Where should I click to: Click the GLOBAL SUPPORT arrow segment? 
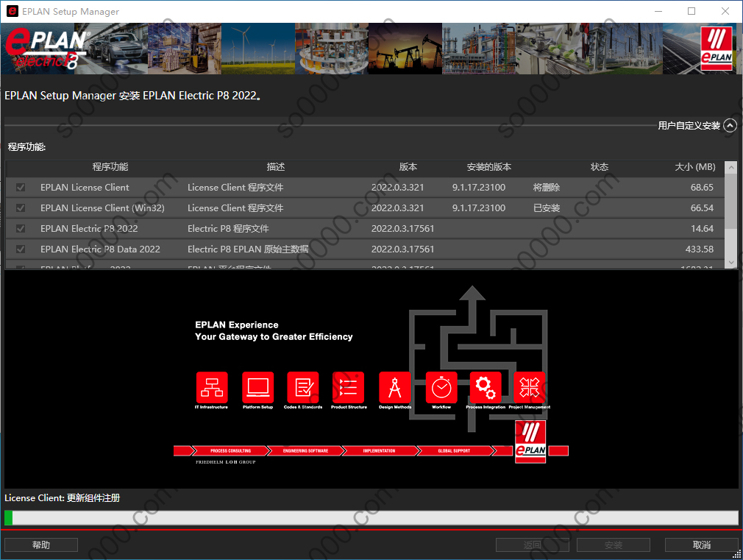[x=454, y=450]
